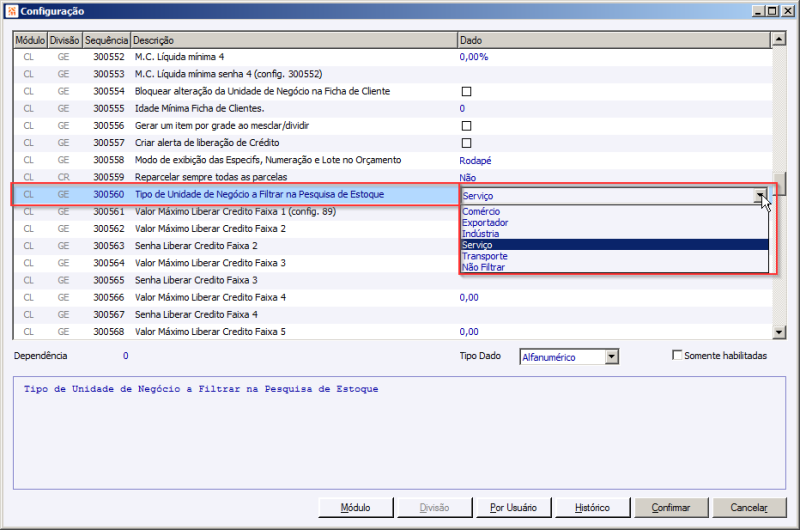Screen dimensions: 800x530
Task: Click the scrollbar down arrow
Action: [779, 332]
